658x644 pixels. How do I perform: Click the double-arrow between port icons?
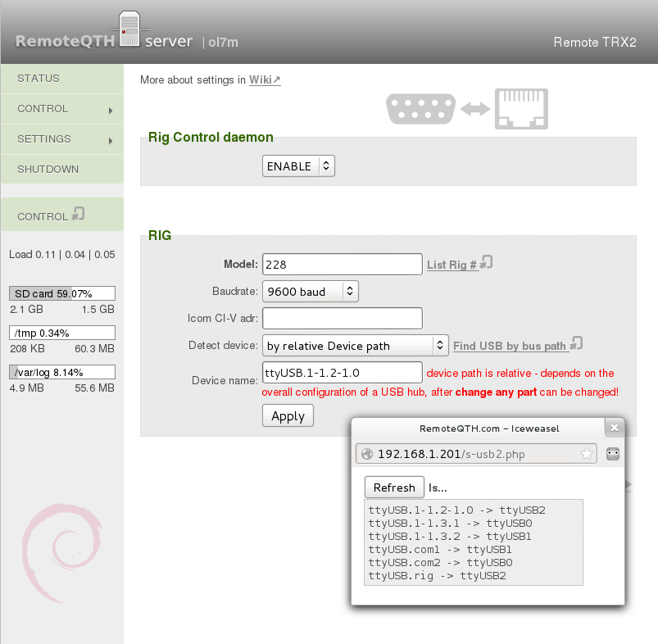tap(475, 109)
